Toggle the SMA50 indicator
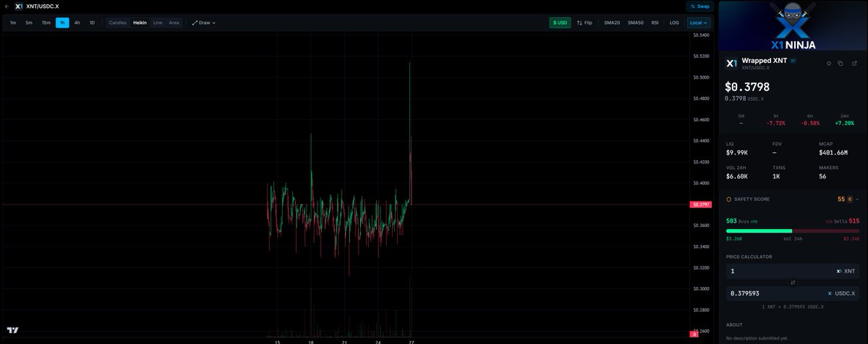Image resolution: width=868 pixels, height=344 pixels. point(635,22)
